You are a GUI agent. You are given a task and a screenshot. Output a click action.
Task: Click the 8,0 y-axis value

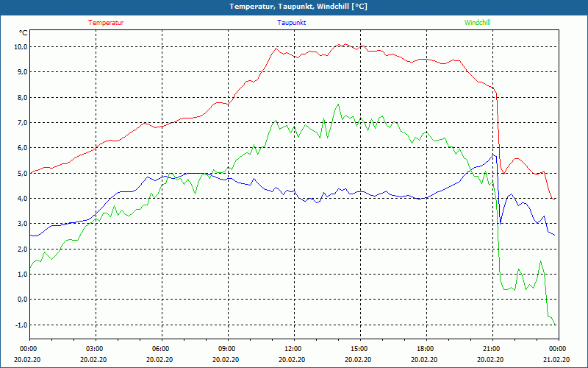(22, 98)
